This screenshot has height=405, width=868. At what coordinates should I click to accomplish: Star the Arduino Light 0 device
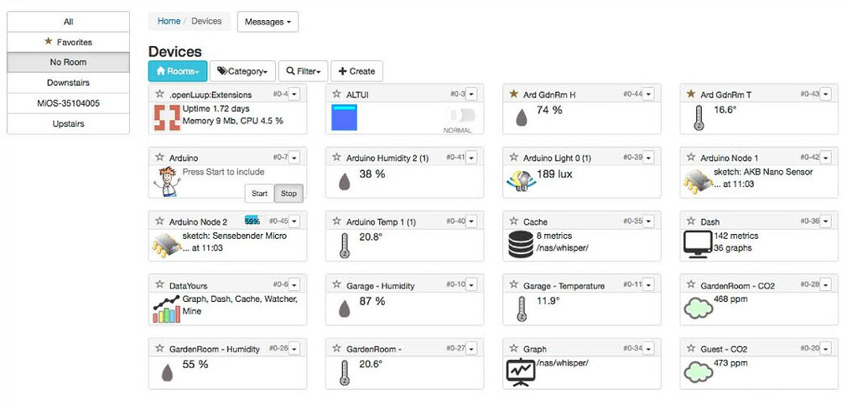514,158
